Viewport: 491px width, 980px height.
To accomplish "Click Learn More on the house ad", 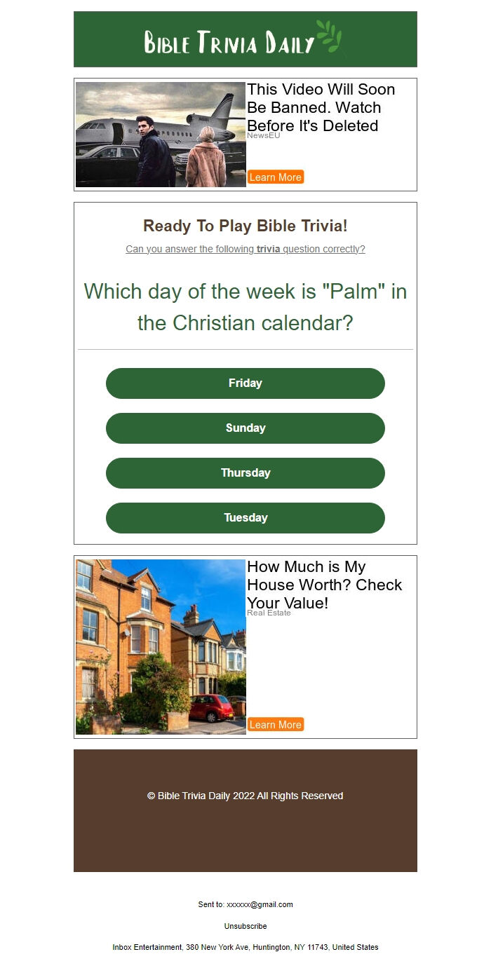I will pos(276,725).
